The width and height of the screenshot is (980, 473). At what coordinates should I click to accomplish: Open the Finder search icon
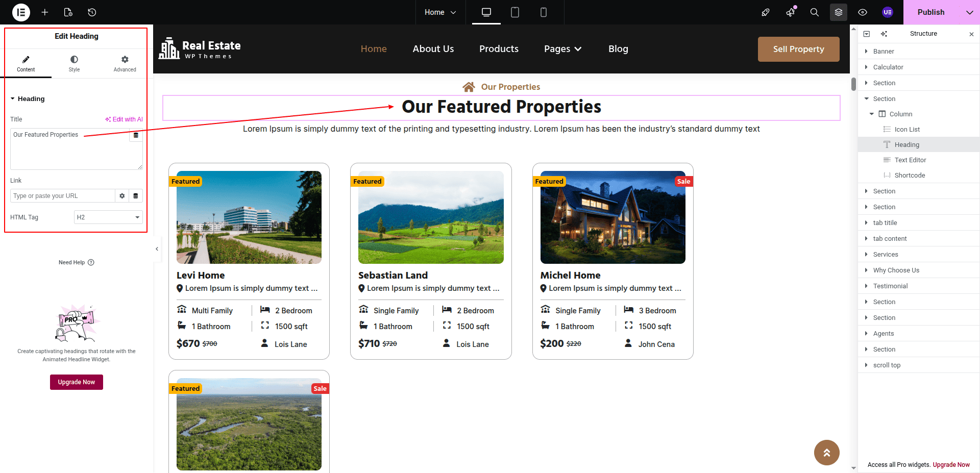point(814,12)
